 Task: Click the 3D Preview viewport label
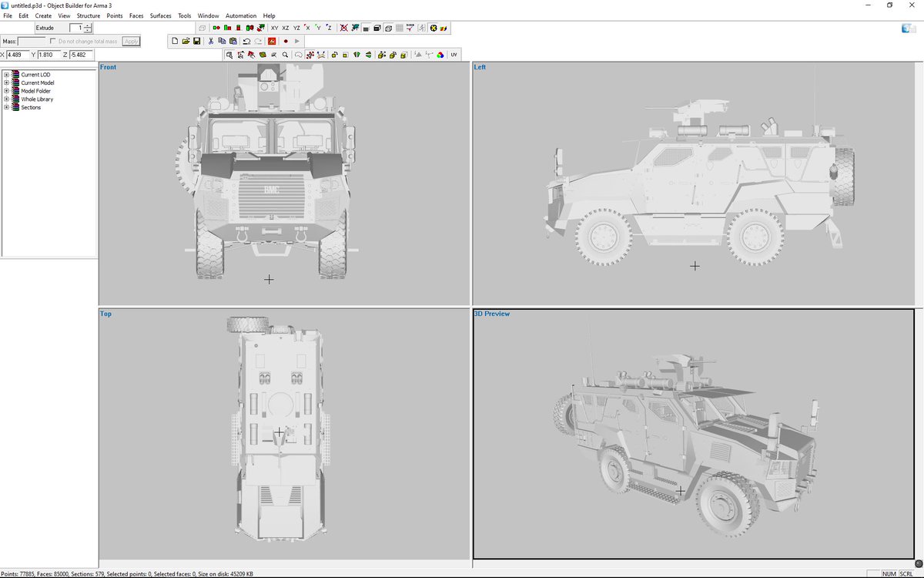coord(492,314)
